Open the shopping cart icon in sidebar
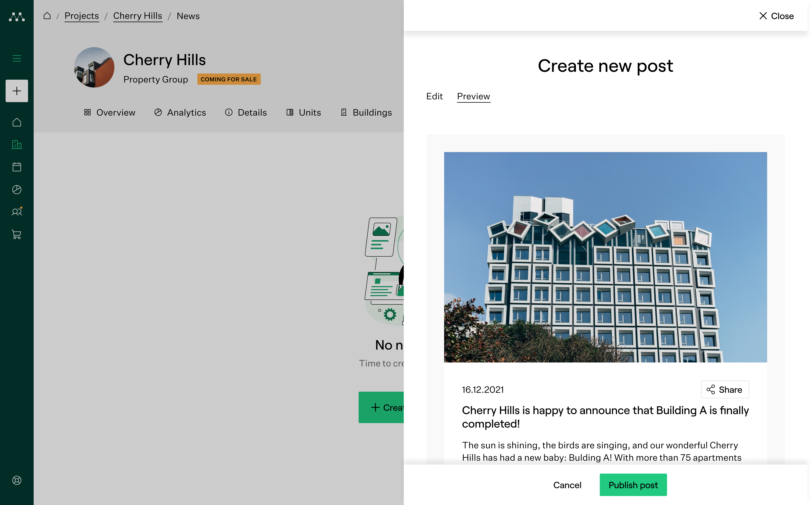Image resolution: width=812 pixels, height=505 pixels. point(17,234)
